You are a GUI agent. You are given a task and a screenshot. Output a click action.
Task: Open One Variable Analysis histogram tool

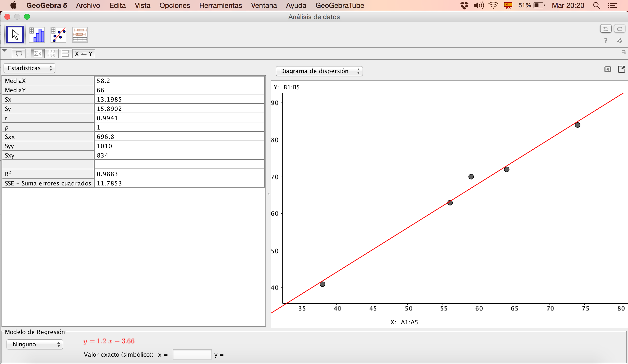(x=37, y=35)
